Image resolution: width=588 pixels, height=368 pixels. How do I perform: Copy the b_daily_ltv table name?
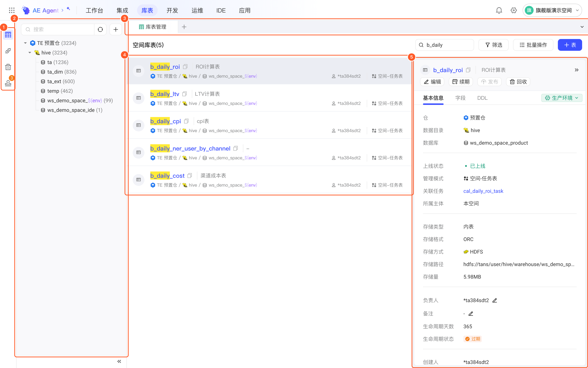[x=185, y=94]
